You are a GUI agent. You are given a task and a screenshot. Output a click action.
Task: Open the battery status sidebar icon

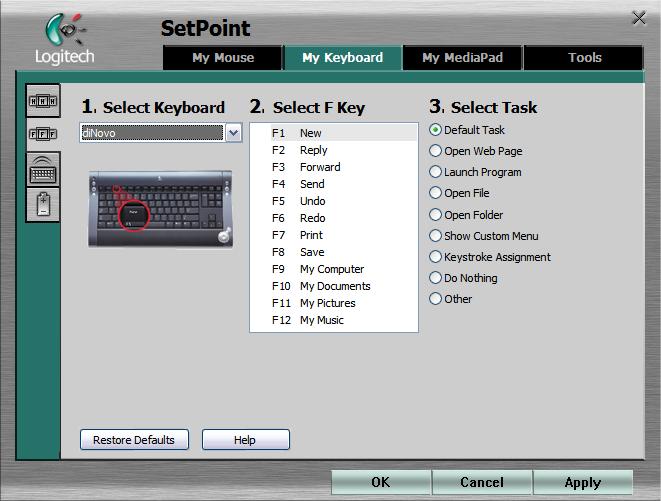tap(43, 205)
